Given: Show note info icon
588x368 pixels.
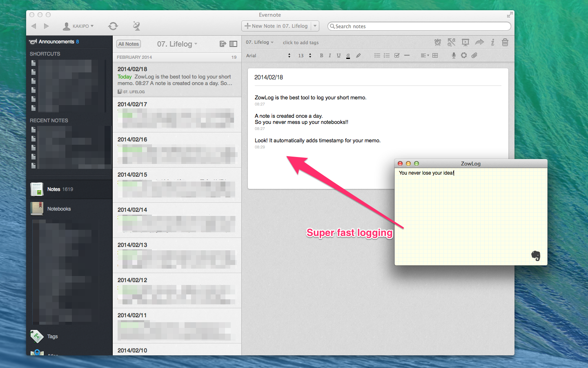Looking at the screenshot, I should pyautogui.click(x=493, y=42).
